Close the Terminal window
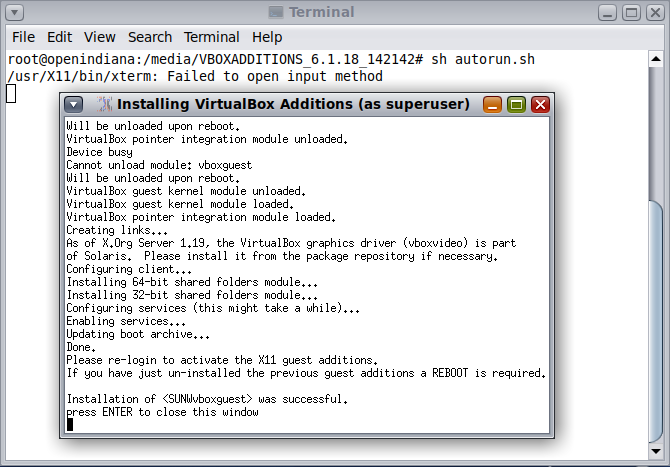 click(655, 12)
